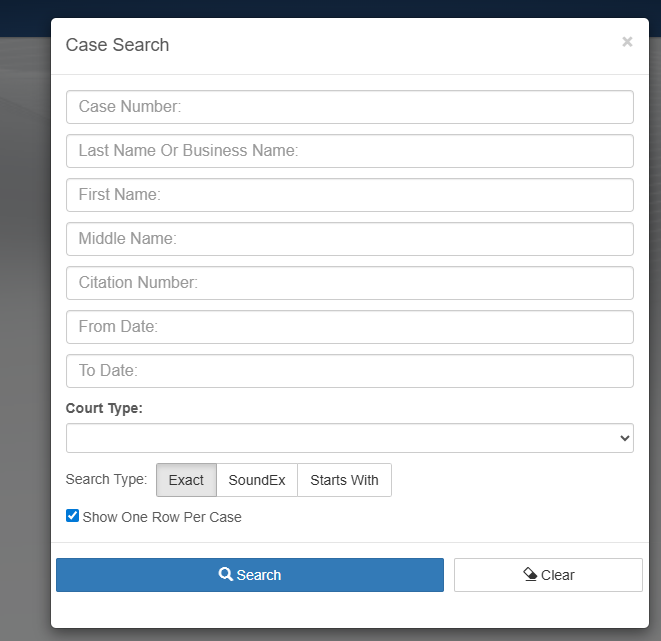661x641 pixels.
Task: Open the Court Type dropdown
Action: 349,438
